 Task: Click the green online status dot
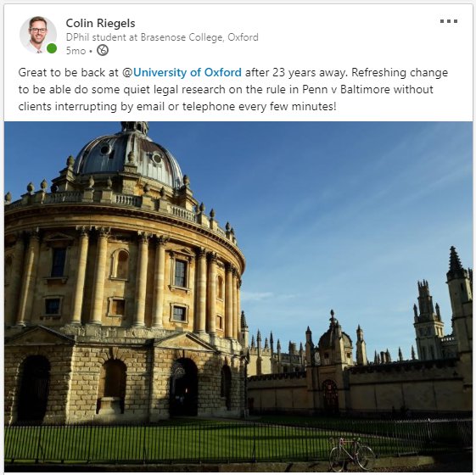(52, 48)
